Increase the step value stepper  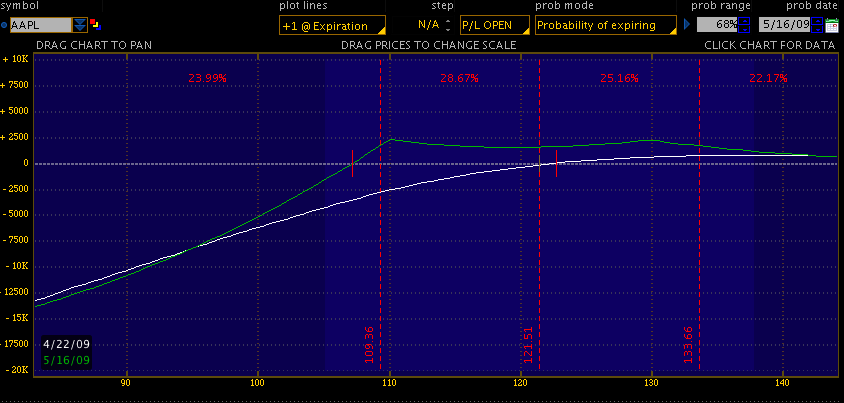[447, 21]
